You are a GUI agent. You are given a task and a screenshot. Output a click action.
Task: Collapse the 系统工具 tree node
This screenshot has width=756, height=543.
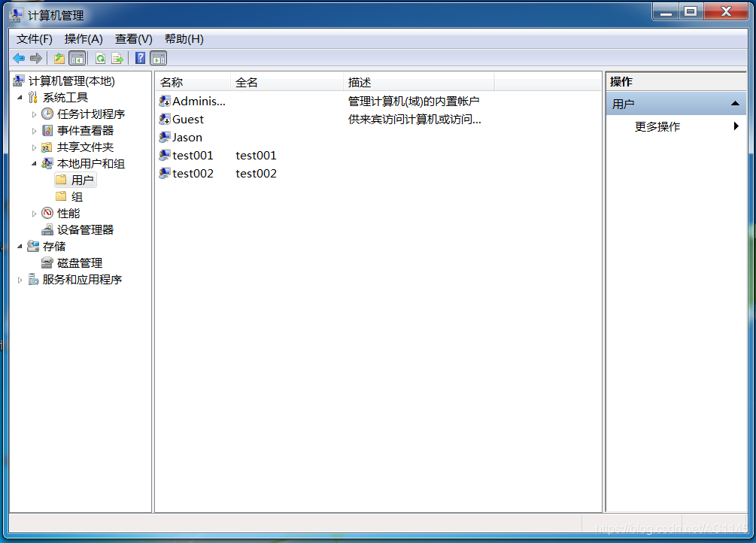(x=20, y=98)
